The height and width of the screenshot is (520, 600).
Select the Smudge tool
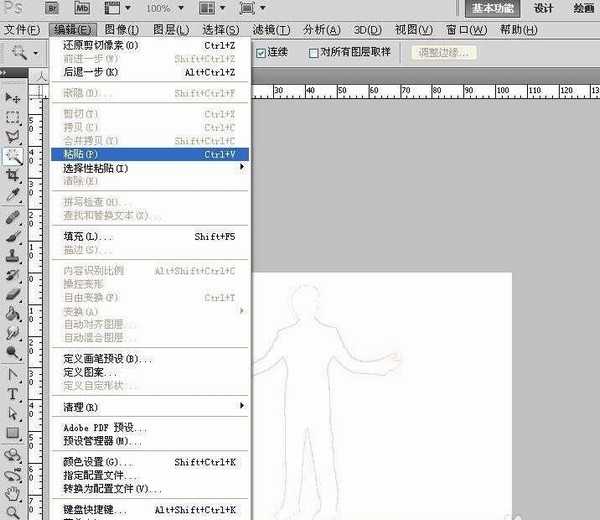pos(12,333)
